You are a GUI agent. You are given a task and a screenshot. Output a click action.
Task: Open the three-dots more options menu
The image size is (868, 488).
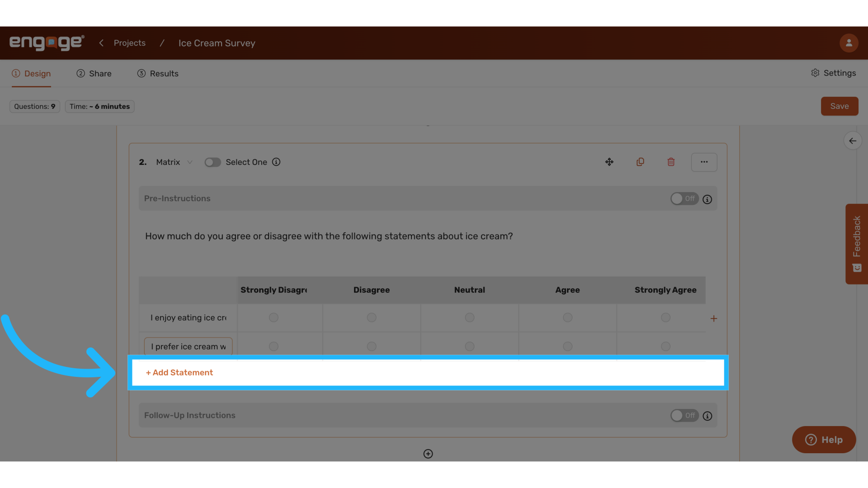pyautogui.click(x=704, y=162)
